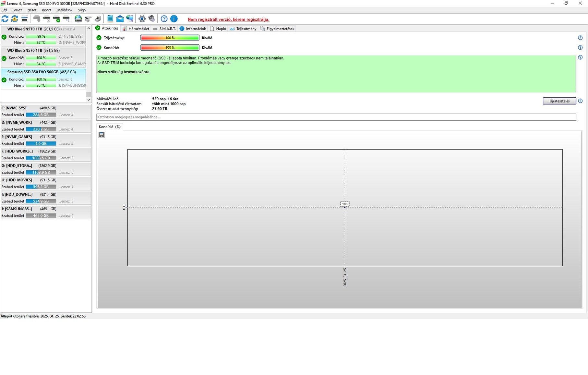588x375 pixels.
Task: Click help icon on the Teljesítmény row
Action: (580, 38)
